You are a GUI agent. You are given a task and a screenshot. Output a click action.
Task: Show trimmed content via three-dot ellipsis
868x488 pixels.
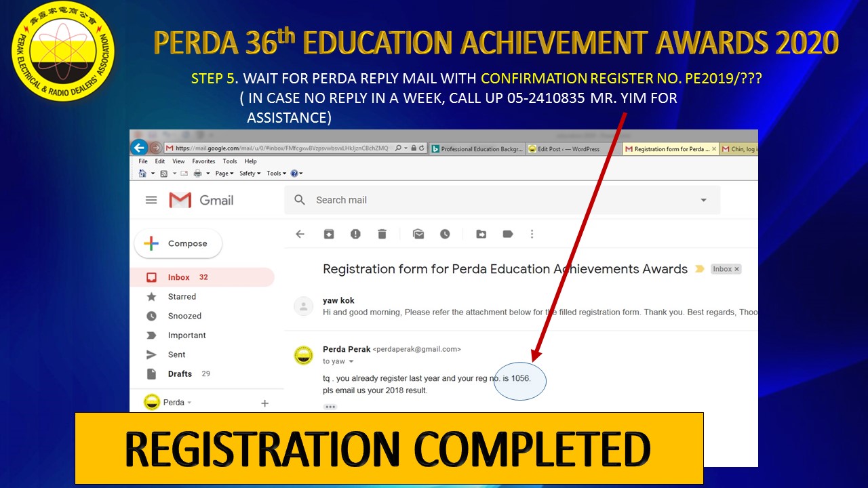330,407
